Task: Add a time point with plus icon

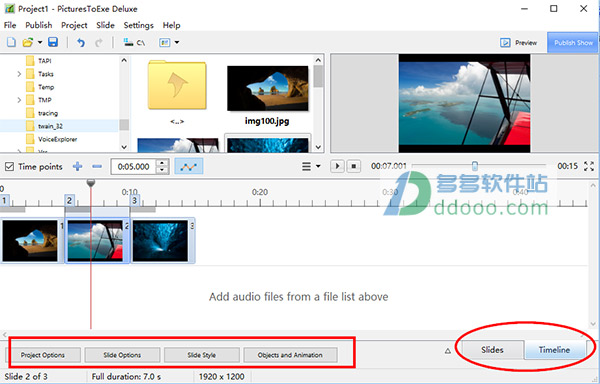Action: coord(77,166)
